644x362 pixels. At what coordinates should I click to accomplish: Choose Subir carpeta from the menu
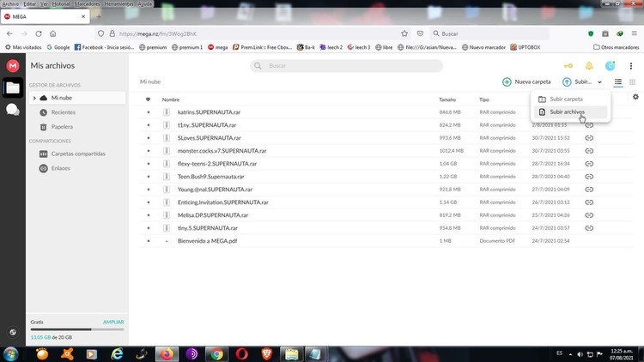tap(566, 100)
